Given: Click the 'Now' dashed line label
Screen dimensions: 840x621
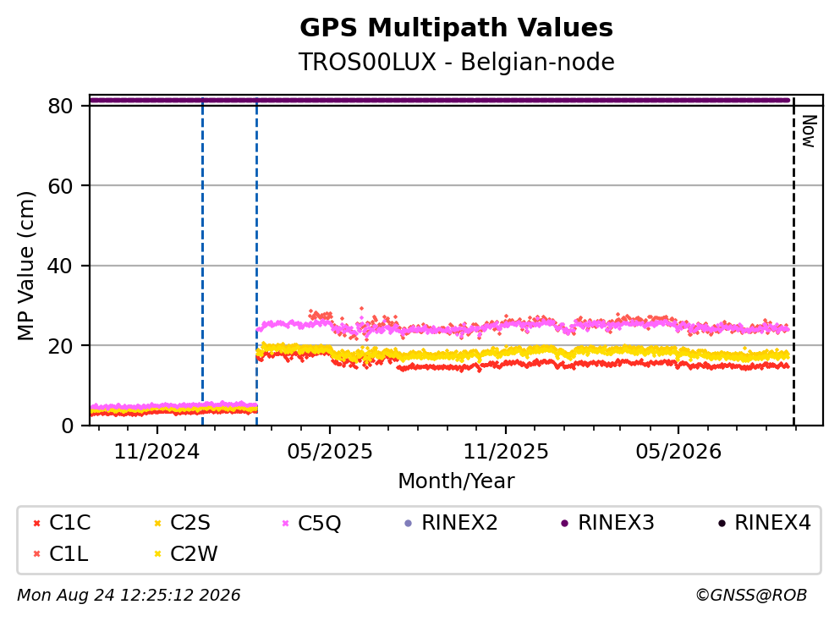Looking at the screenshot, I should tap(809, 131).
